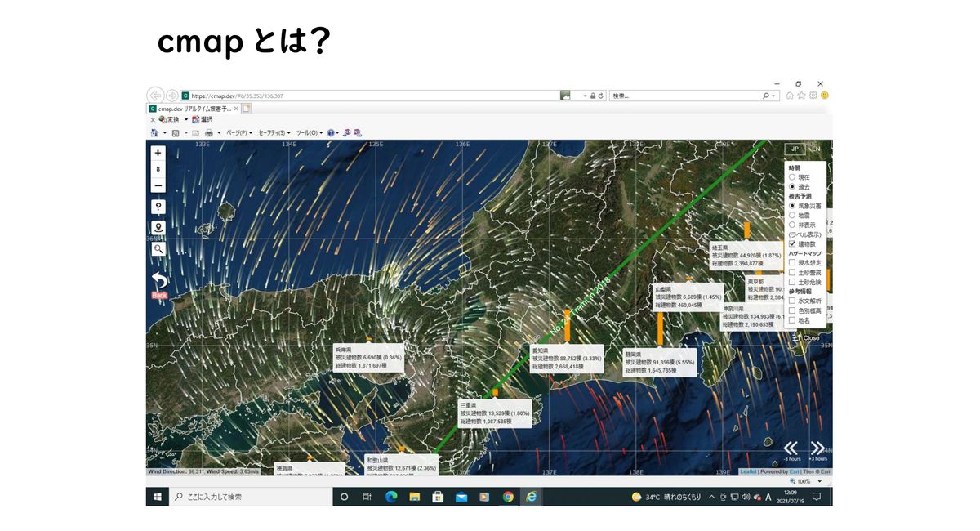Click the smiley feedback icon

coord(825,96)
